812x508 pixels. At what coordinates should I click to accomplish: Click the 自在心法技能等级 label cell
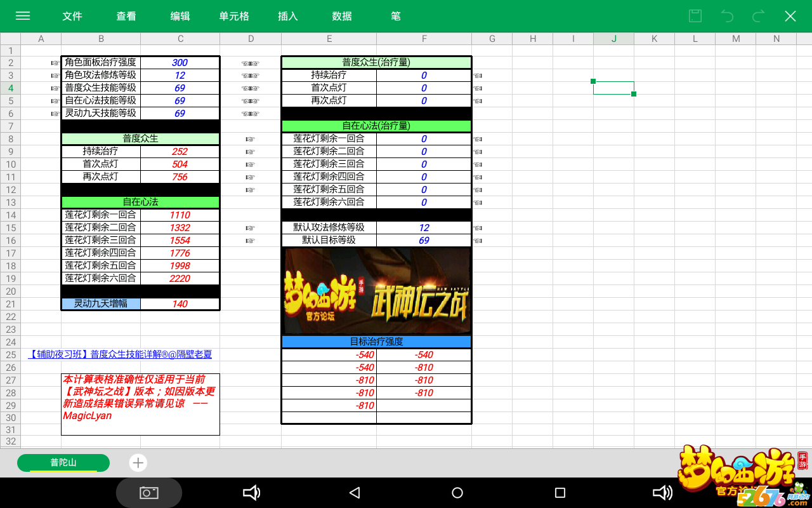coord(101,100)
